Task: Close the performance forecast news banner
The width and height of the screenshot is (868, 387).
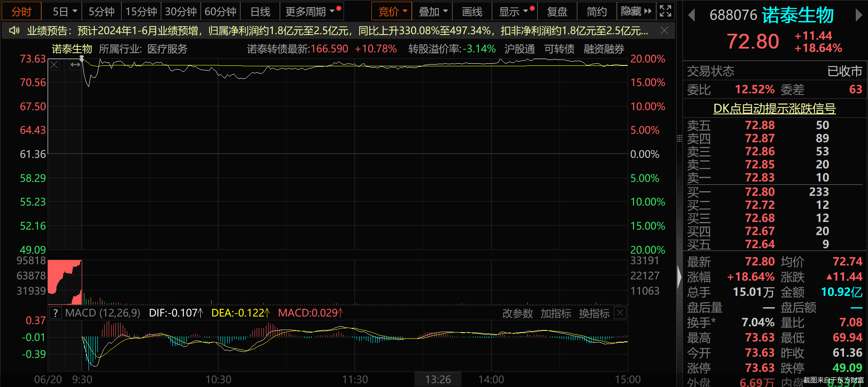Action: [664, 31]
